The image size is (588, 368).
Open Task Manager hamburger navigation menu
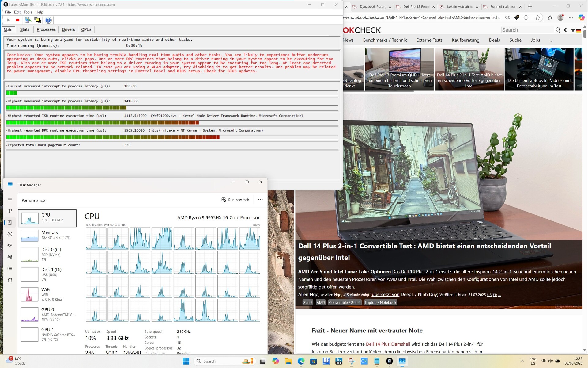point(10,200)
